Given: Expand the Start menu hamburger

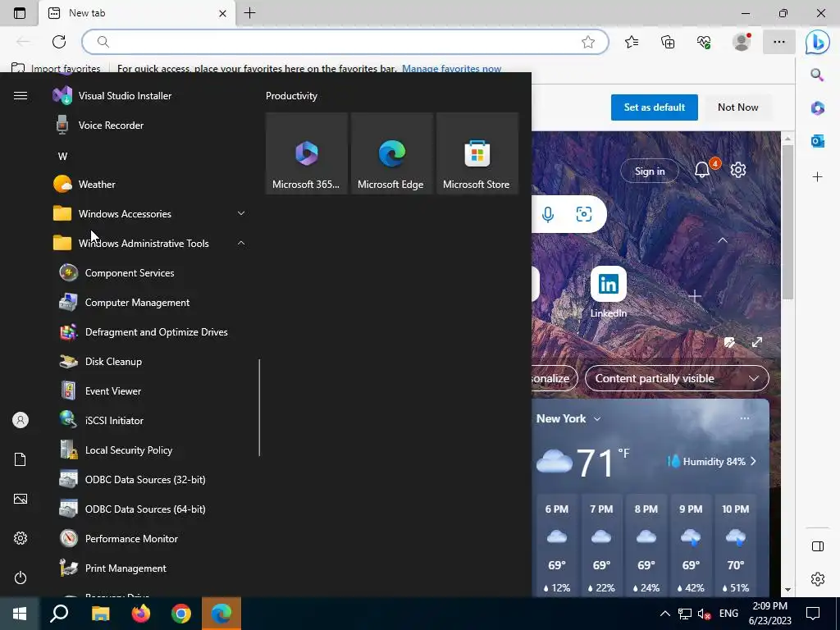Looking at the screenshot, I should [x=21, y=96].
